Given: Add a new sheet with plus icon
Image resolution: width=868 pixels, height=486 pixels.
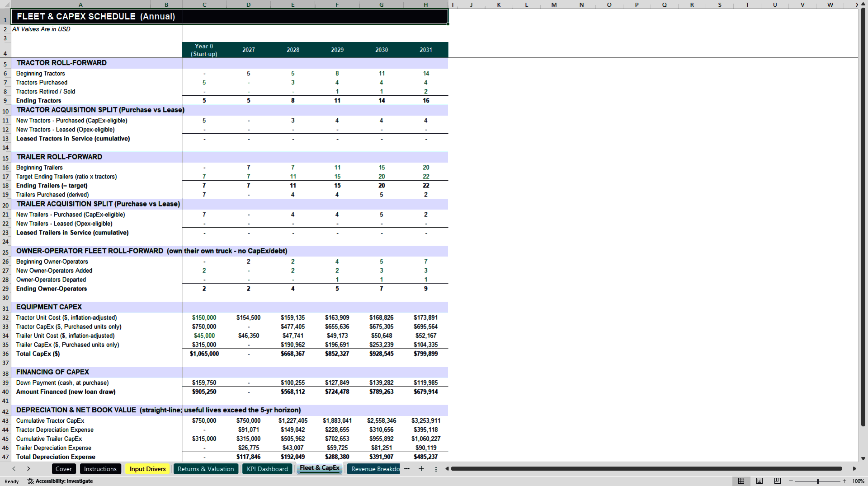Looking at the screenshot, I should (421, 469).
